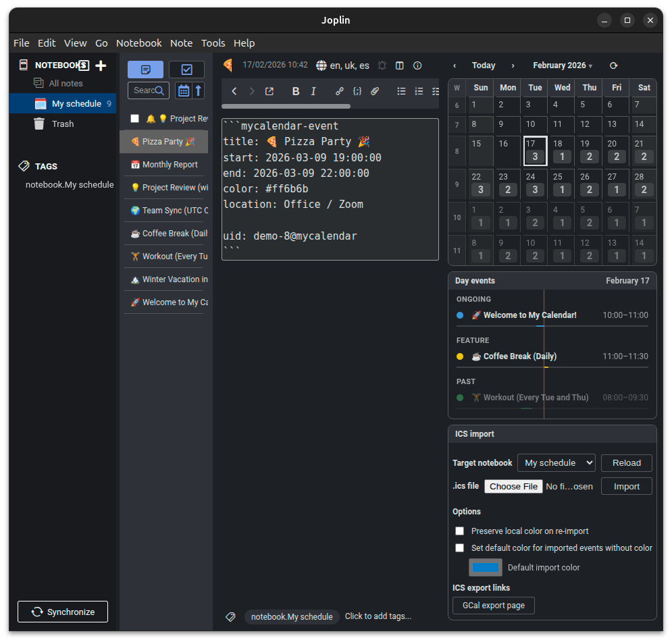This screenshot has width=672, height=642.
Task: Refresh the calendar panel
Action: pos(614,65)
